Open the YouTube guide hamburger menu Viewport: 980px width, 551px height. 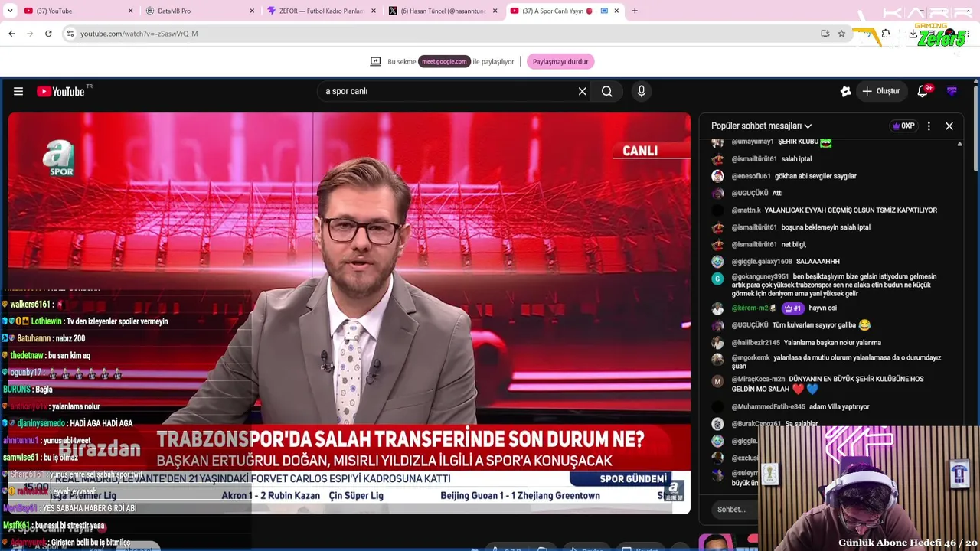click(18, 91)
